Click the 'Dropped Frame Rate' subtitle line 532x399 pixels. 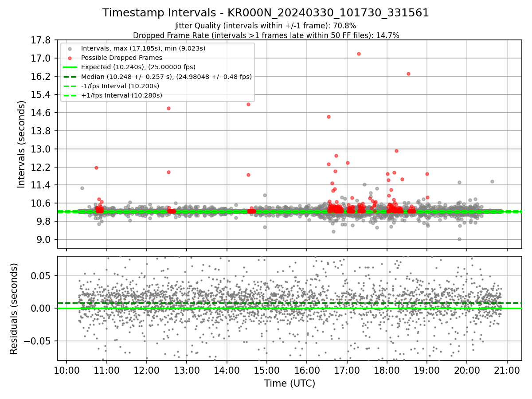click(x=266, y=35)
